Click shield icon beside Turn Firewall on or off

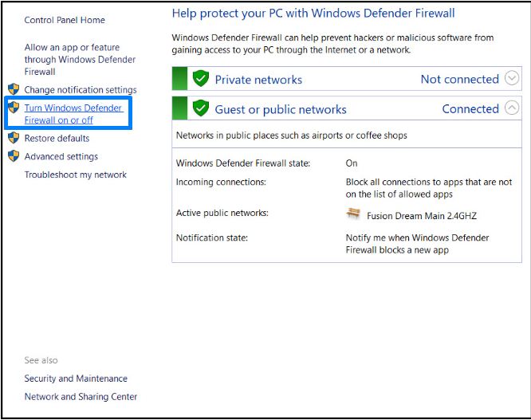coord(13,108)
